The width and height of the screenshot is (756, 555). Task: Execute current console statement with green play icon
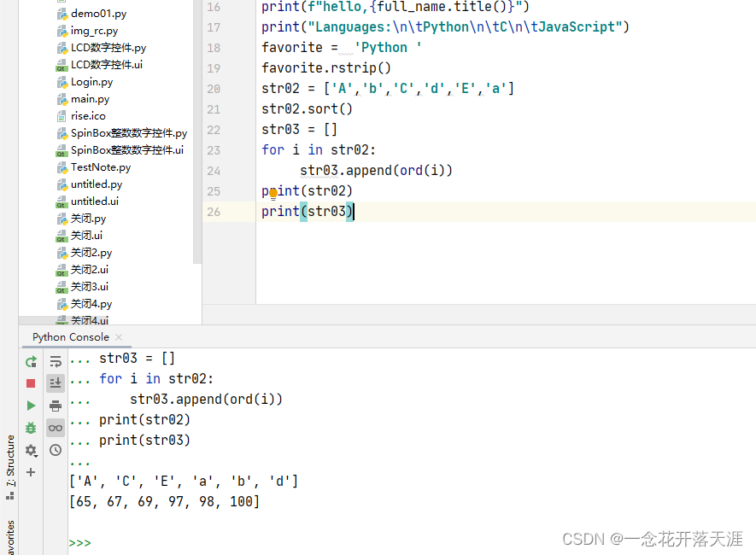(x=31, y=405)
